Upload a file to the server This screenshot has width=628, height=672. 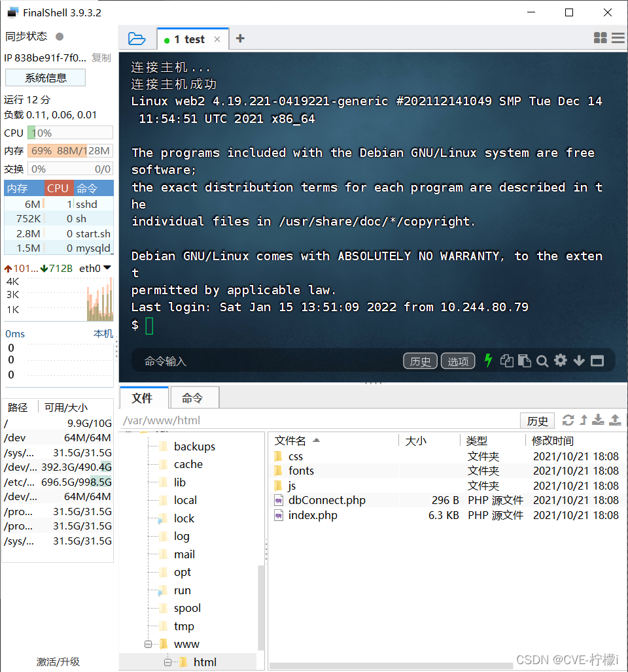point(615,420)
